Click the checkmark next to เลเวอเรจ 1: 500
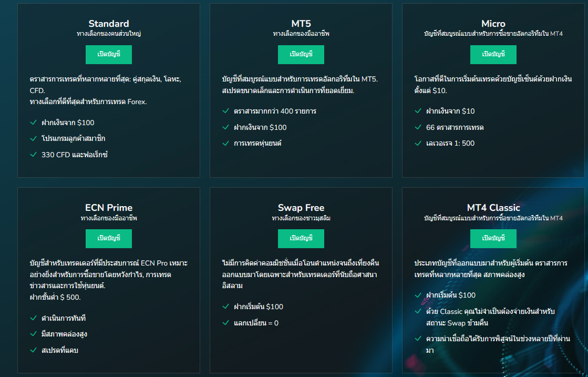 [x=418, y=143]
